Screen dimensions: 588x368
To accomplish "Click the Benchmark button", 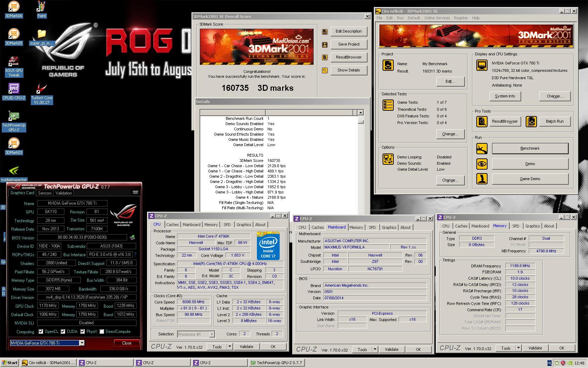I will pyautogui.click(x=530, y=149).
